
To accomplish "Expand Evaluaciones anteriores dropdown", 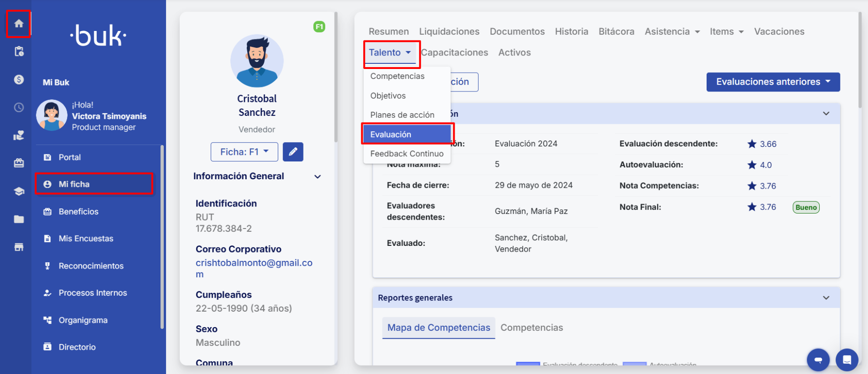I will tap(773, 82).
